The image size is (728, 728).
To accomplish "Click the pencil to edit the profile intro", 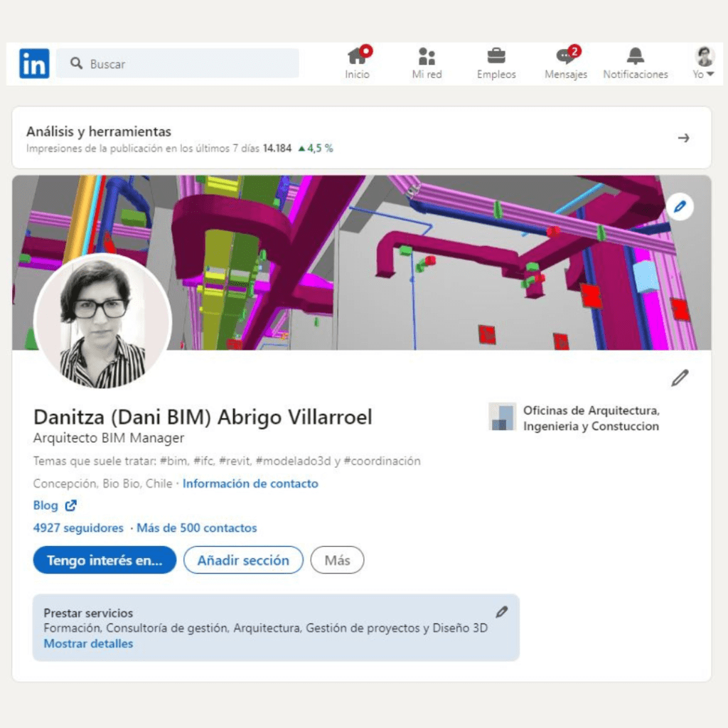I will click(680, 378).
